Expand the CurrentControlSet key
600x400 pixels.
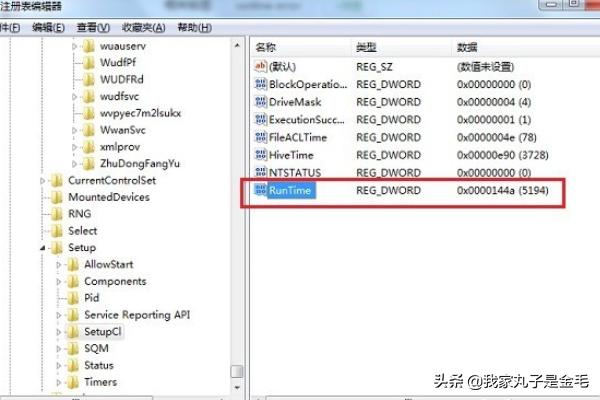pyautogui.click(x=42, y=180)
